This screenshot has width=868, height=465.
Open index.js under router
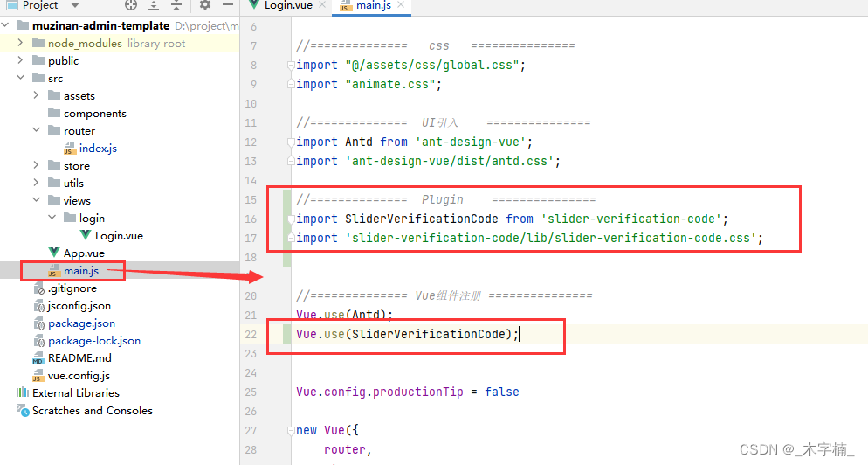(x=98, y=148)
